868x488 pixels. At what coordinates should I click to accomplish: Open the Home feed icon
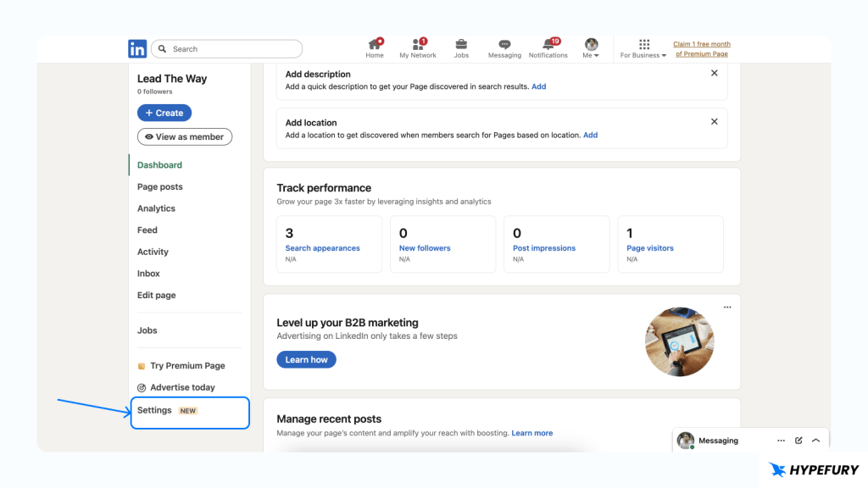click(375, 45)
